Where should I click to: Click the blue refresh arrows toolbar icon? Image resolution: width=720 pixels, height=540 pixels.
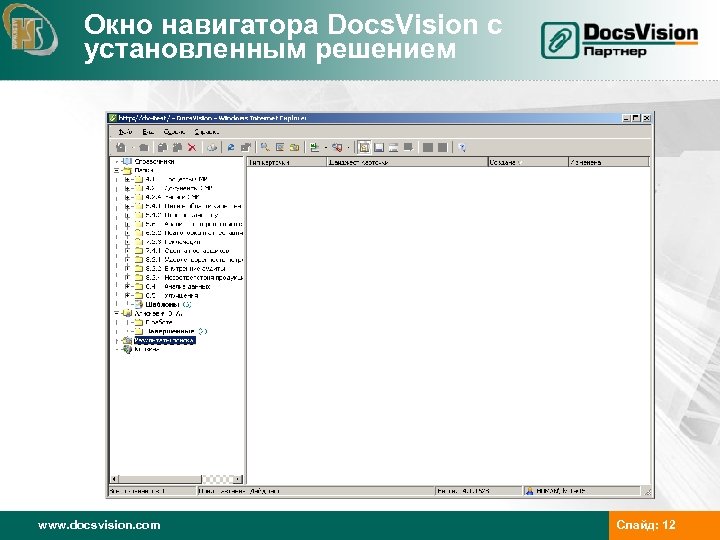[x=231, y=147]
